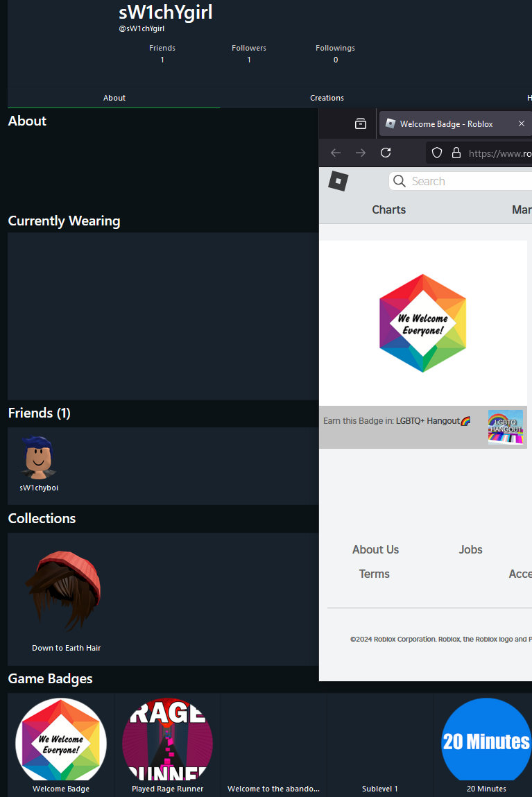Open friend sW1chyboi's avatar
532x797 pixels.
click(39, 458)
